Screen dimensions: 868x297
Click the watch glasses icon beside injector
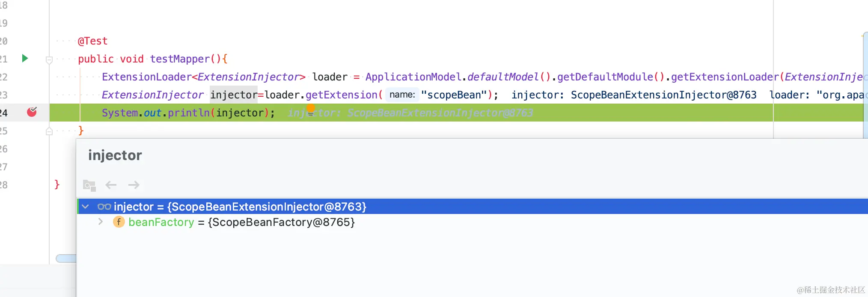pos(104,207)
